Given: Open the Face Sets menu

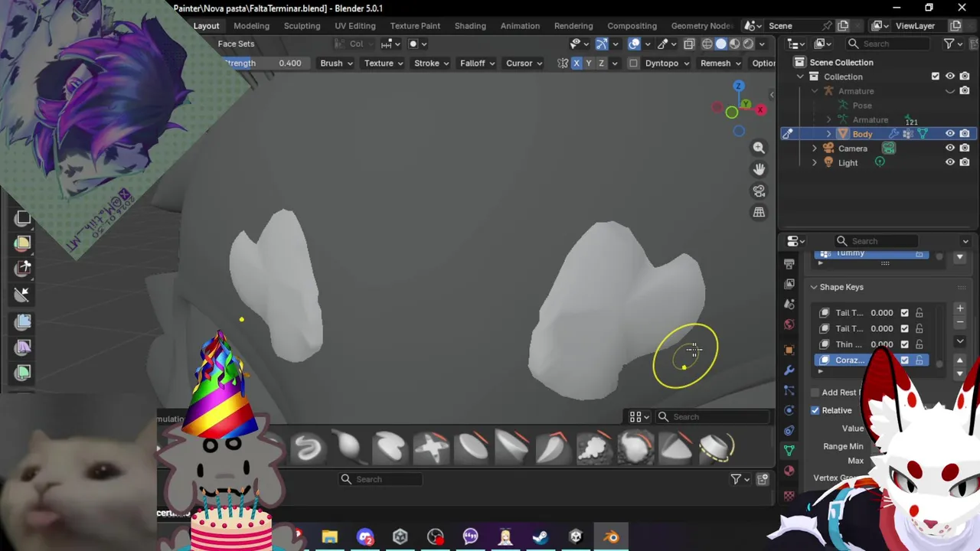Looking at the screenshot, I should 236,44.
